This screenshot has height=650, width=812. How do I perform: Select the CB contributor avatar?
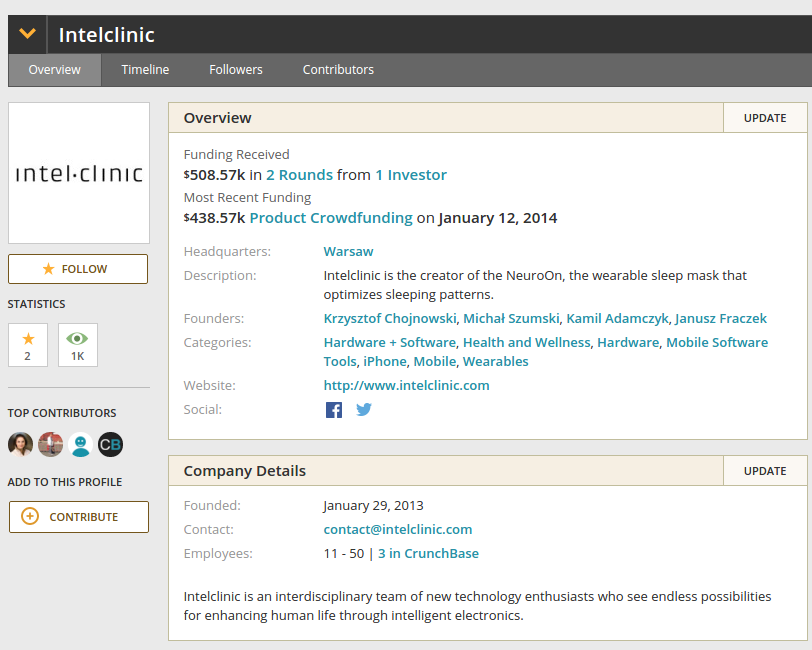pos(110,445)
